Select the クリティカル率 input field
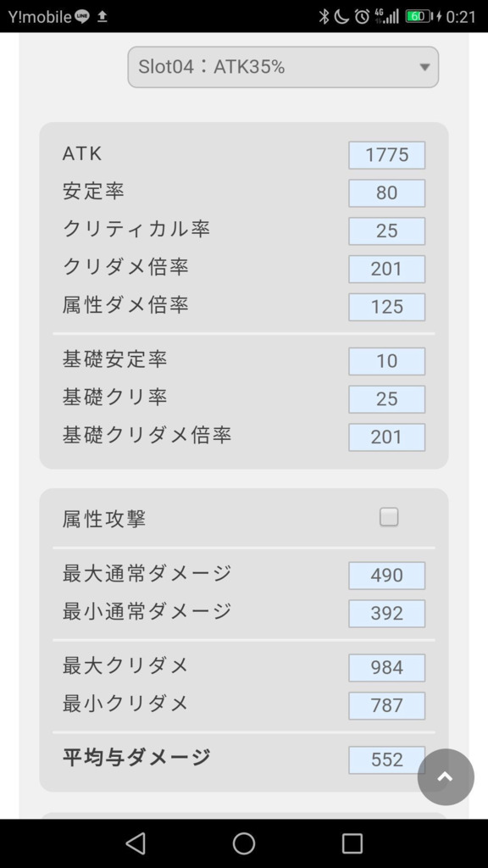Screen dimensions: 488x868 coord(386,231)
